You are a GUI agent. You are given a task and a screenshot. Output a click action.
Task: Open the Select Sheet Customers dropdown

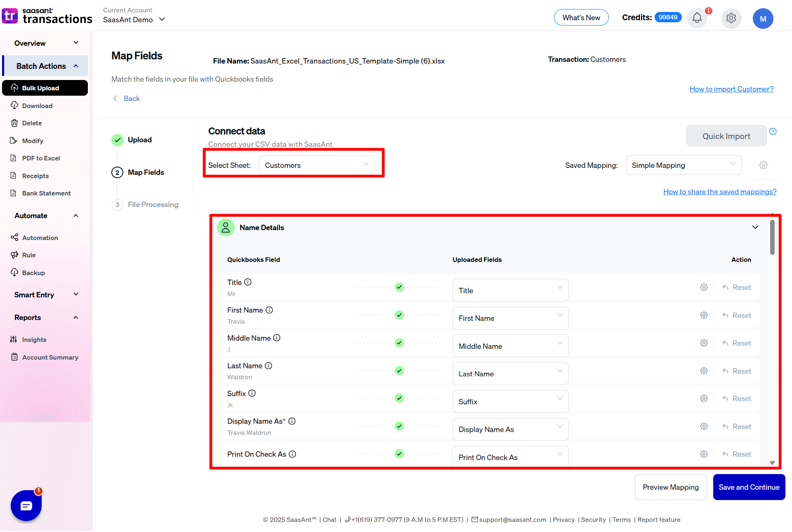317,165
